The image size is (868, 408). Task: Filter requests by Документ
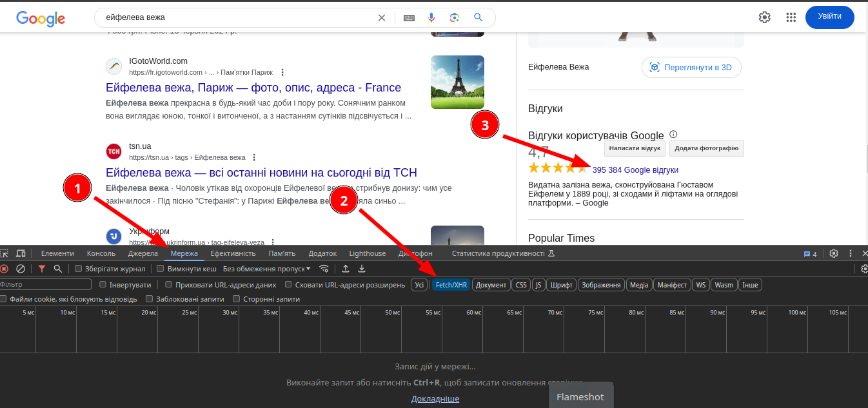coord(491,284)
